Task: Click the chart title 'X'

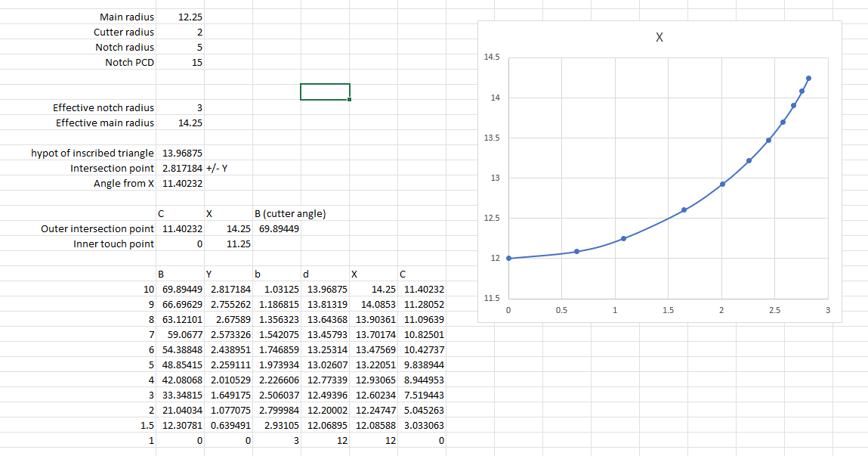Action: pos(659,39)
